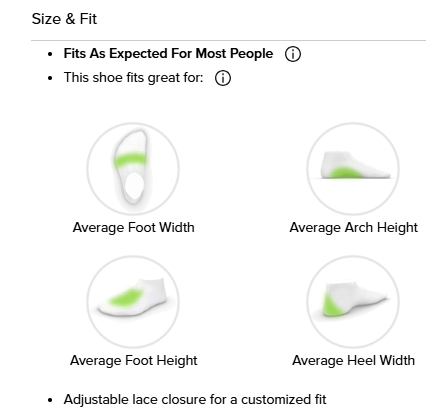Click info icon next to 'This shoe fits great for'

click(x=223, y=78)
